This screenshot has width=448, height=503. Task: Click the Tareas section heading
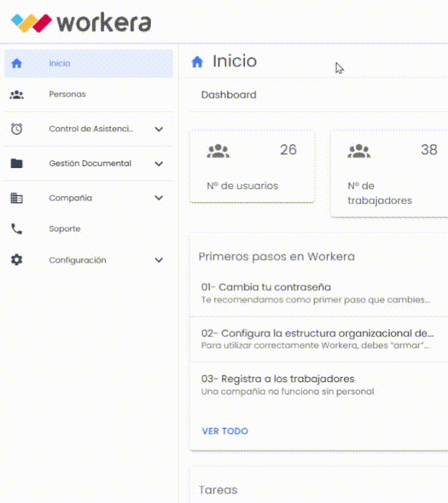pos(218,490)
